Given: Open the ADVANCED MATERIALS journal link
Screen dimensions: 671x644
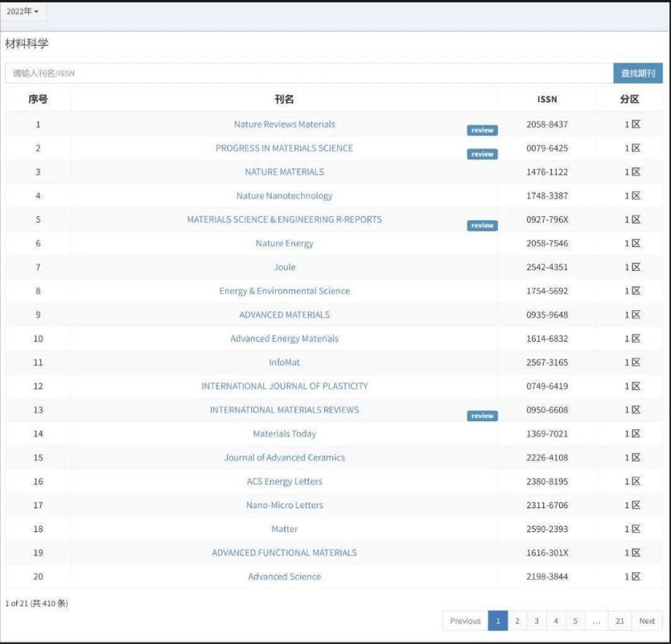Looking at the screenshot, I should 284,314.
